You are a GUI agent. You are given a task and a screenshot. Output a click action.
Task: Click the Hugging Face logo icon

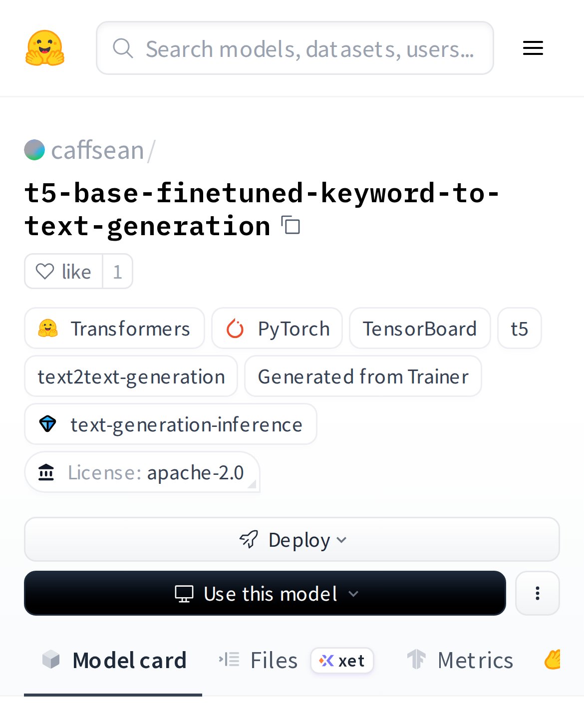pos(45,48)
